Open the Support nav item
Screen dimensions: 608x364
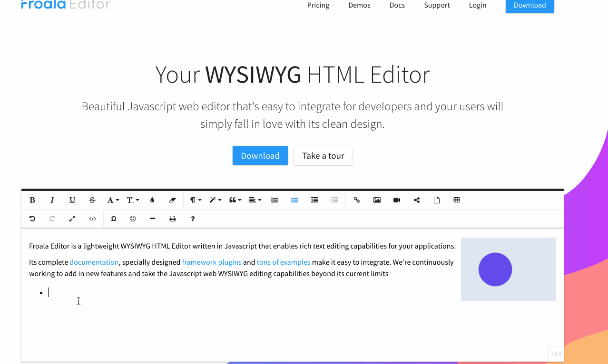[x=437, y=5]
